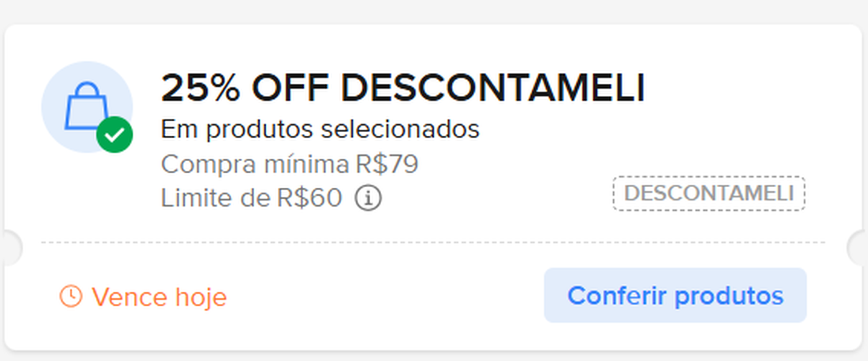Click the R$79 minimum purchase amount

pos(387,165)
